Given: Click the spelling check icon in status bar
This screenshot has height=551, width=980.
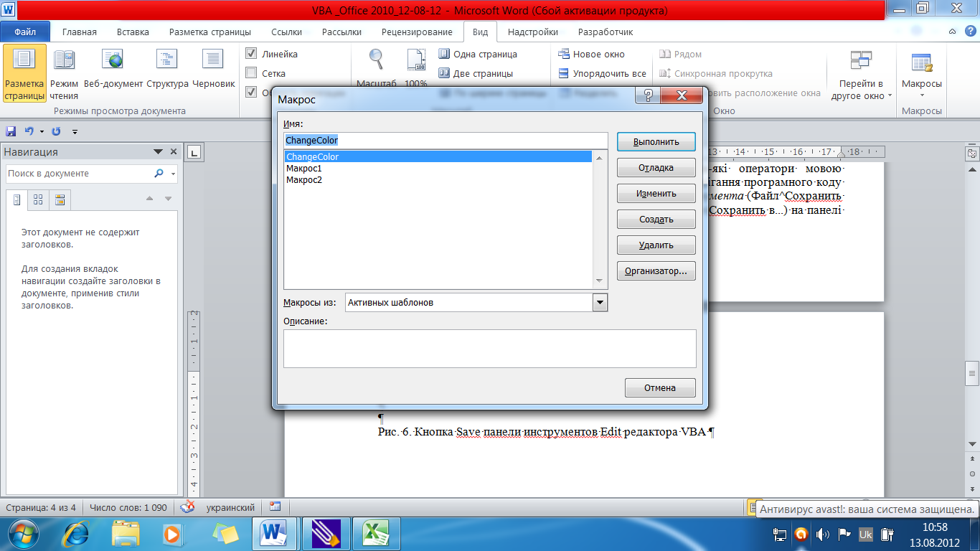Looking at the screenshot, I should (187, 507).
